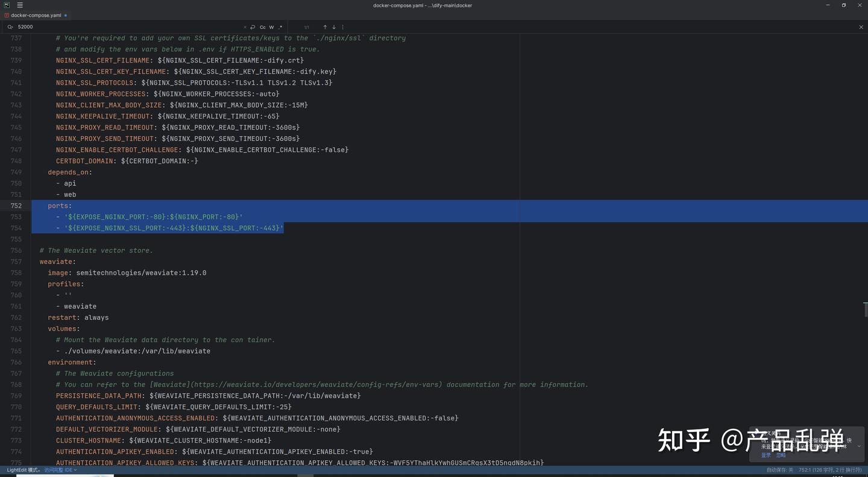
Task: Click the 'restart: always' line
Action: [x=78, y=317]
